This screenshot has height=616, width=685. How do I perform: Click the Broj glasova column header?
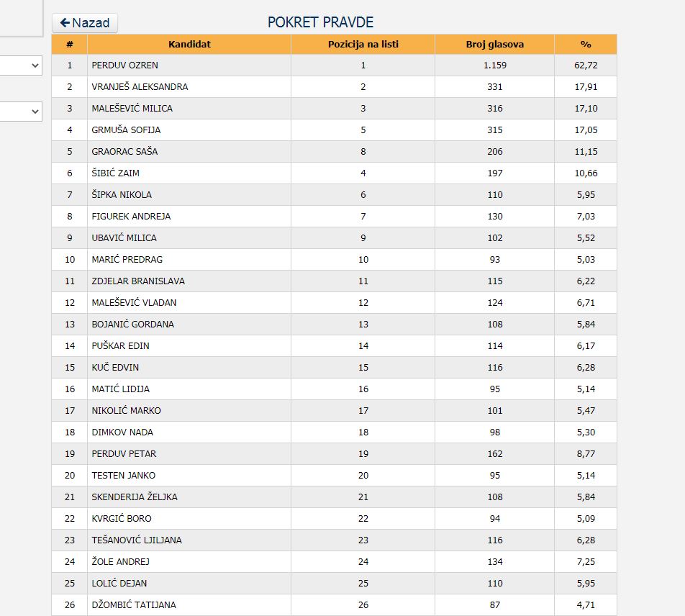point(494,45)
